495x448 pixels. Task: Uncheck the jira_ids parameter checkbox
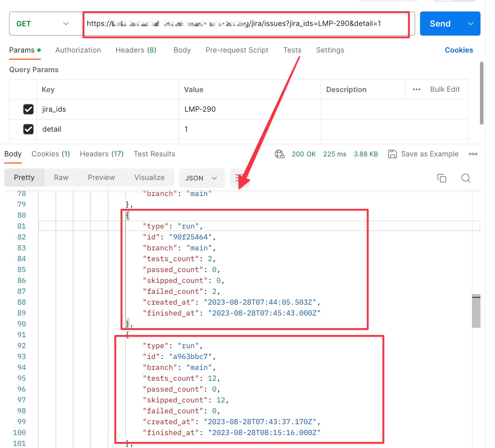(28, 109)
